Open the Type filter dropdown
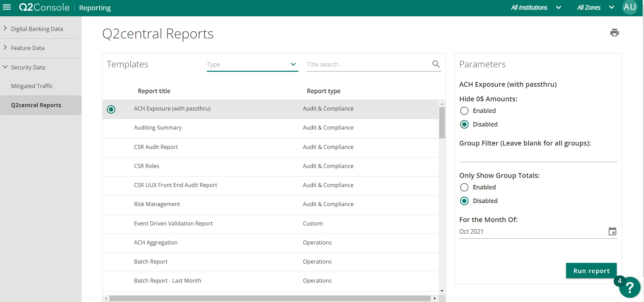 pos(252,64)
